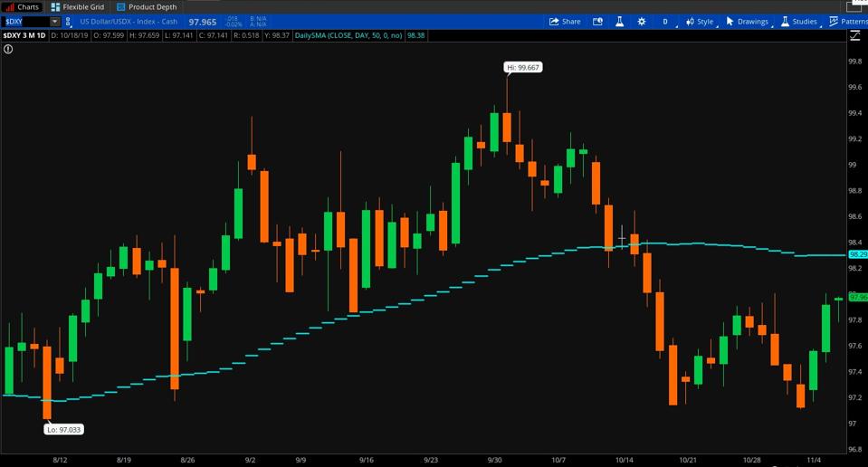Click the 11/4 date axis label

click(814, 460)
